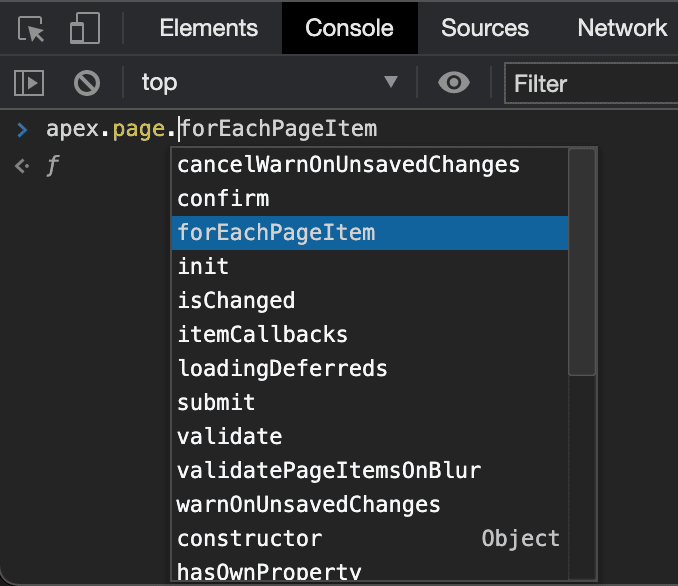Select the Console tab
678x586 pixels.
pyautogui.click(x=349, y=28)
